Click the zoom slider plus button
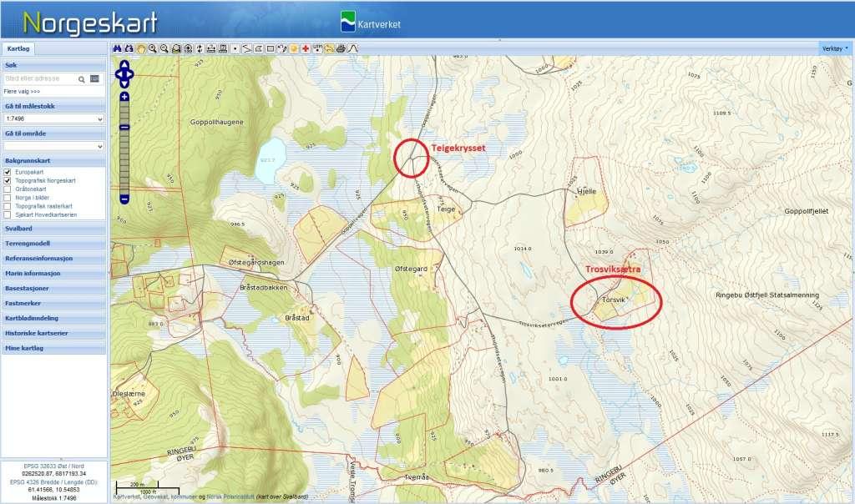Viewport: 855px width, 504px height. point(124,97)
